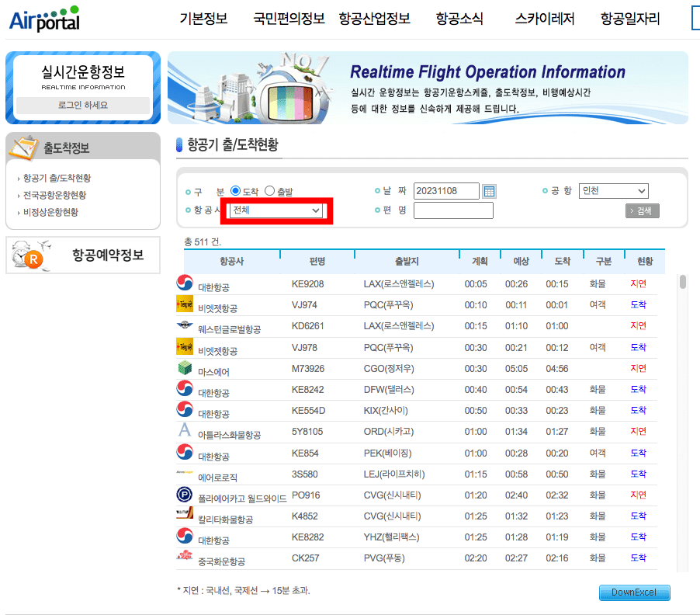Select the 출발 radio button
Image resolution: width=700 pixels, height=615 pixels.
click(x=269, y=191)
